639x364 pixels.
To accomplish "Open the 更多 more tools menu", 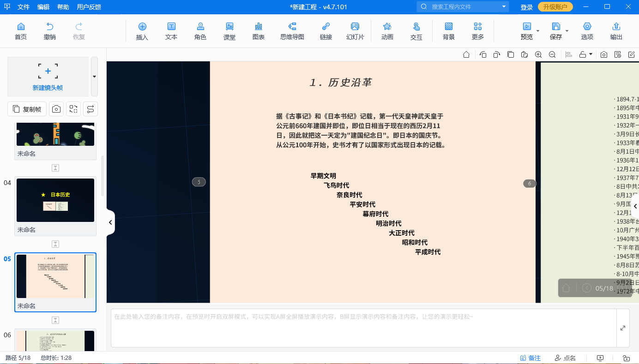I will tap(478, 31).
